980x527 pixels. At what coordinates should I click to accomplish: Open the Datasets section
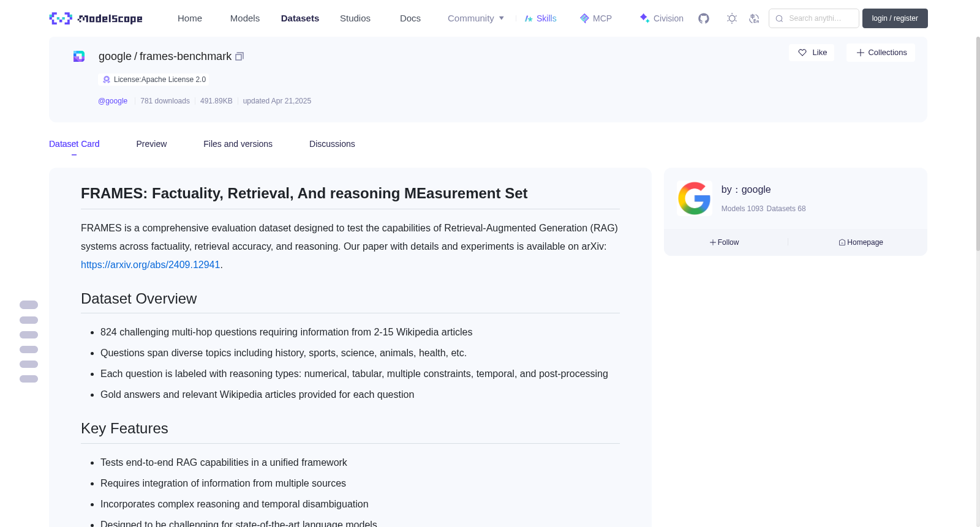click(x=300, y=18)
